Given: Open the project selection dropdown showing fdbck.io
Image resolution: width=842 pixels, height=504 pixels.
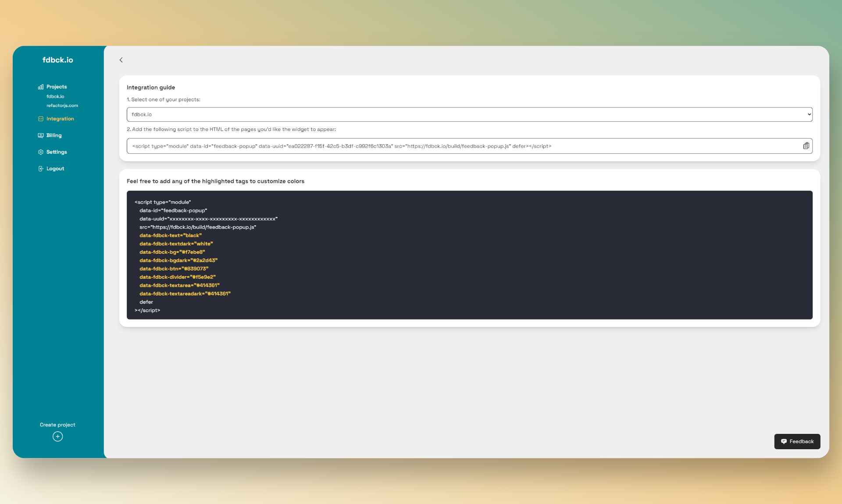Looking at the screenshot, I should tap(469, 114).
